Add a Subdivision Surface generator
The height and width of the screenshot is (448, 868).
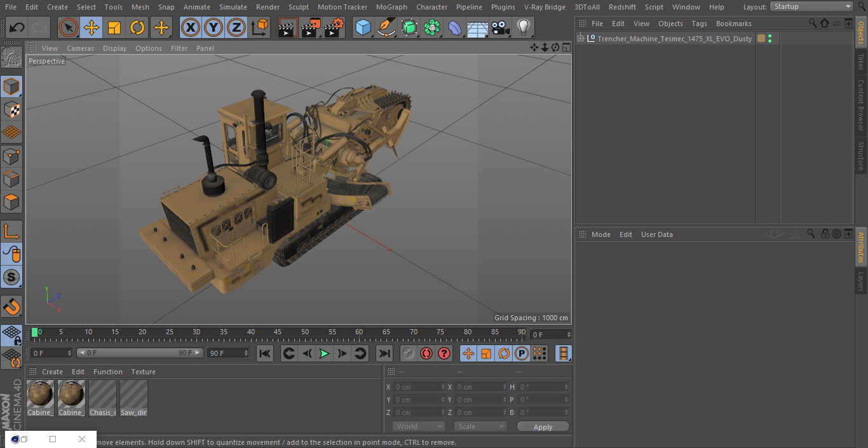click(409, 27)
